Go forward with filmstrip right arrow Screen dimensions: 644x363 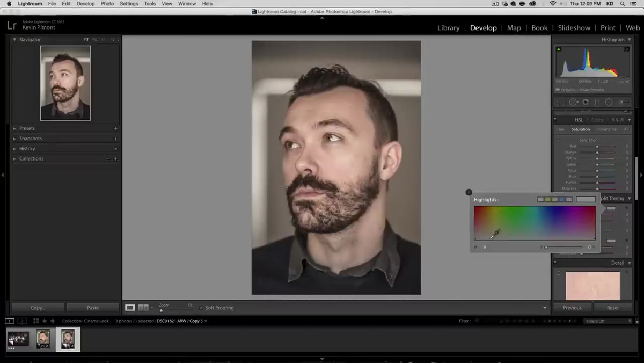click(x=53, y=321)
